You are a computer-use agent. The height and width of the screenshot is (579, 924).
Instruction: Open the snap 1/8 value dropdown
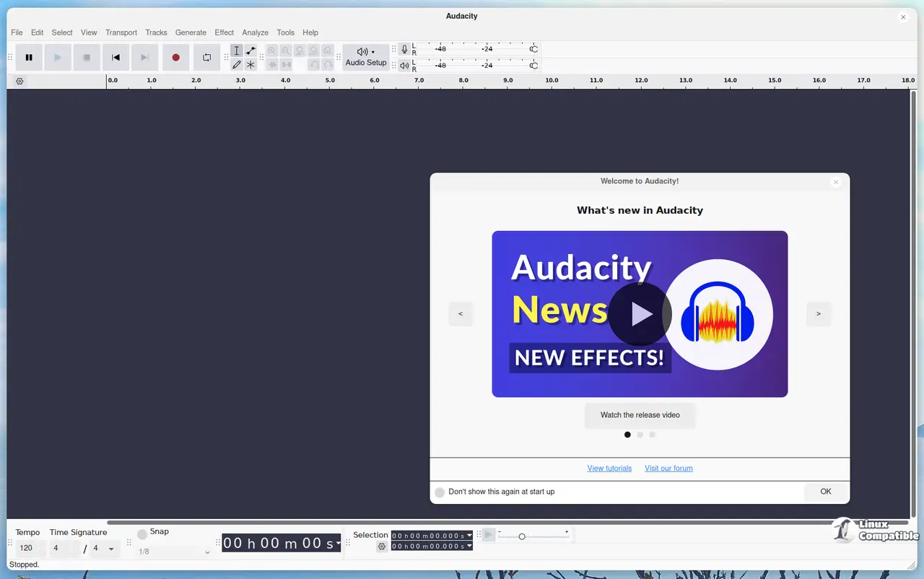(207, 552)
